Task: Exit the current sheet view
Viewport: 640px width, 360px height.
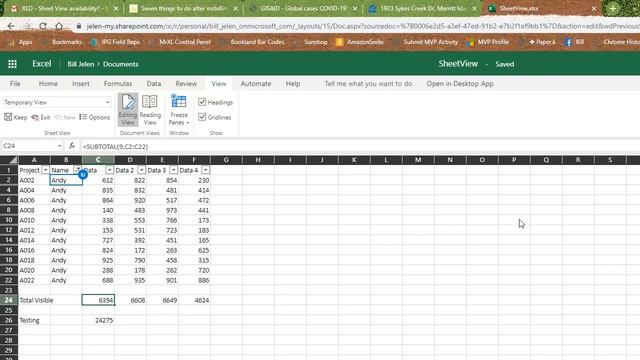Action: [41, 118]
